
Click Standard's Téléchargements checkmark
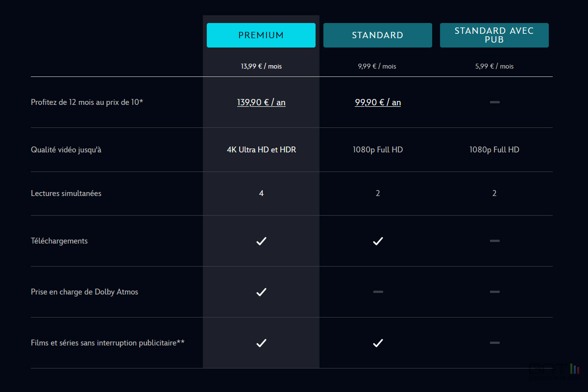click(378, 241)
